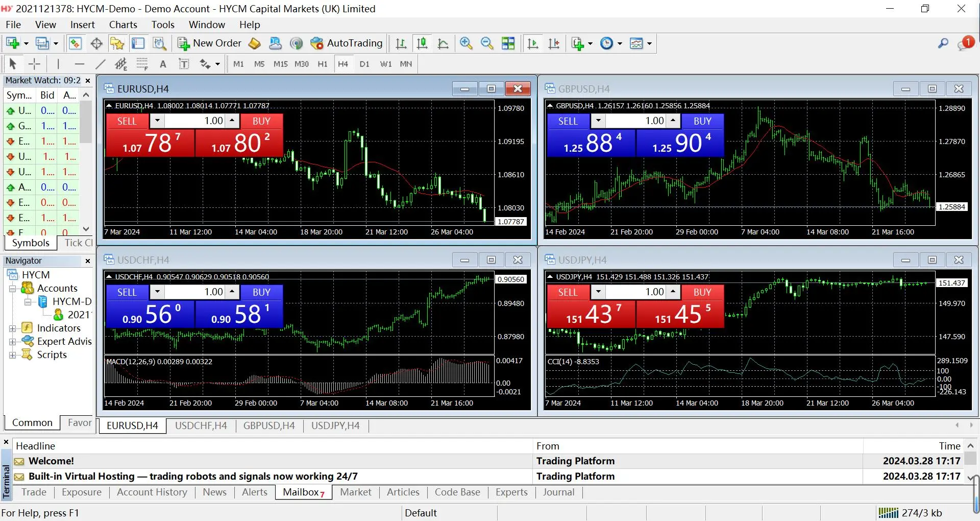Select the Text tool marked A

[x=163, y=64]
